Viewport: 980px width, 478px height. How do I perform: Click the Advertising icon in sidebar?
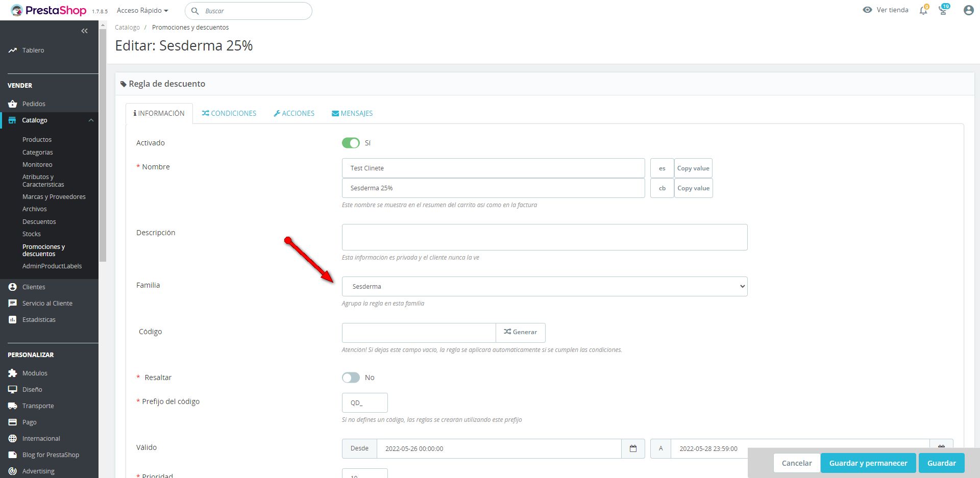tap(13, 471)
